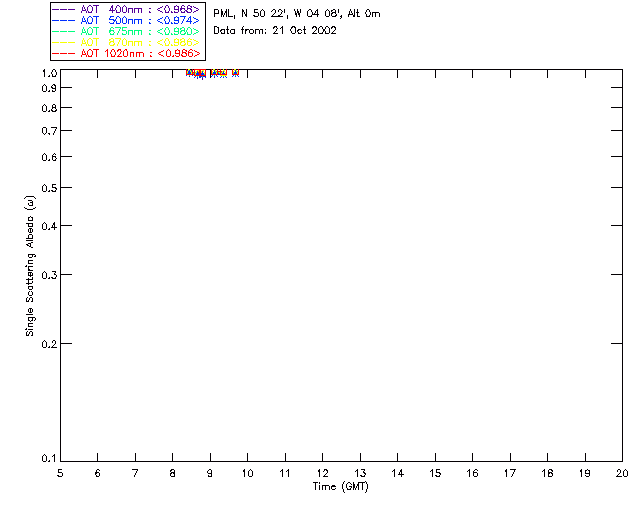Click the x-axis tick label 9
The height and width of the screenshot is (512, 640).
click(210, 473)
